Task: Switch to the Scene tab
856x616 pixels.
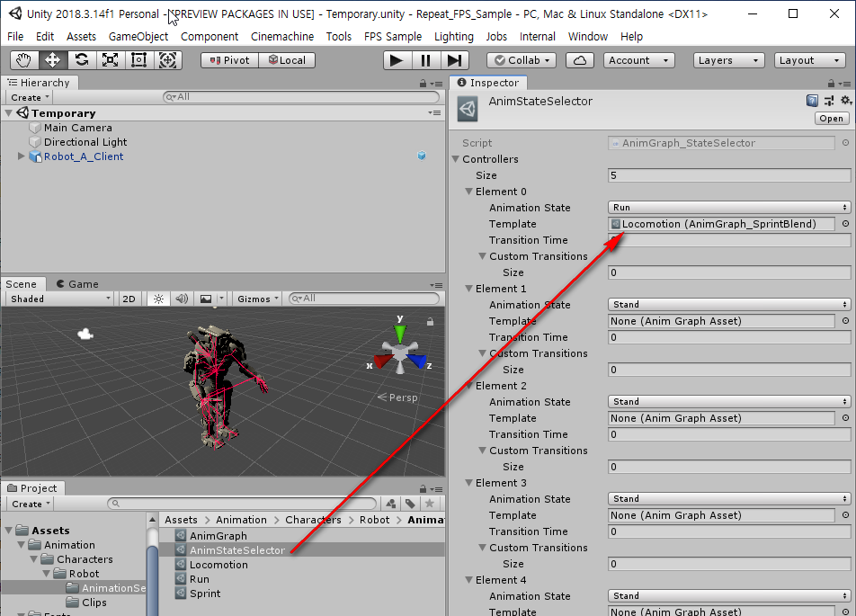Action: click(22, 284)
